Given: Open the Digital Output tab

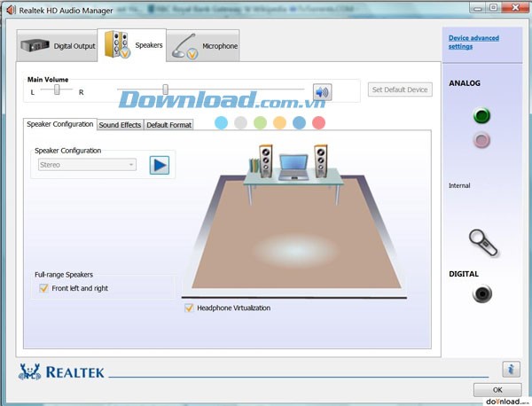Looking at the screenshot, I should (57, 46).
